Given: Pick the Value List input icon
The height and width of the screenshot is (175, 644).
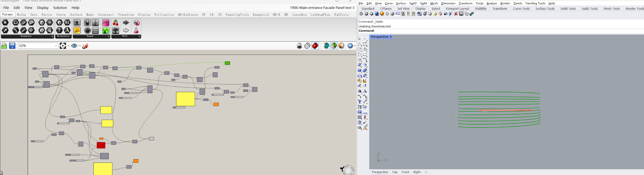Looking at the screenshot, I should pos(95,30).
